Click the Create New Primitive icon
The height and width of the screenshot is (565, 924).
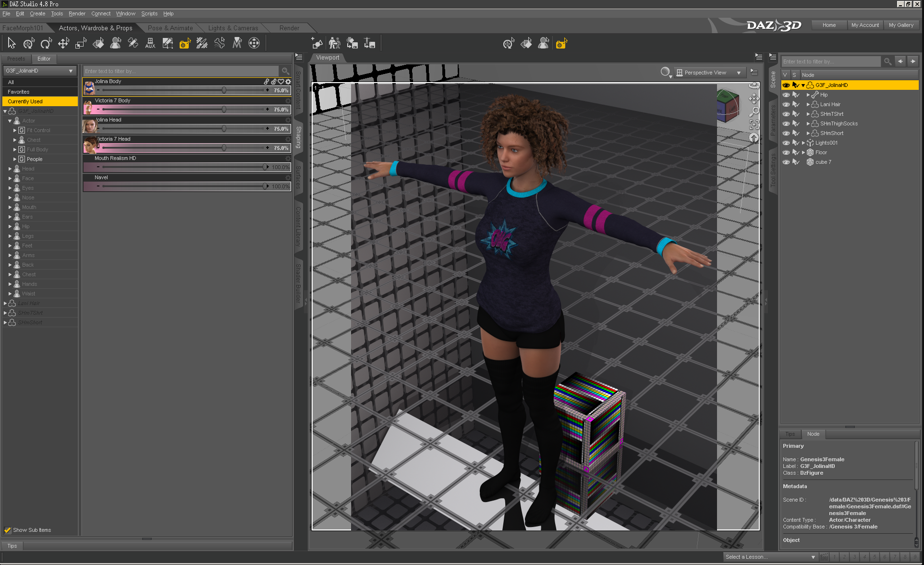[317, 44]
